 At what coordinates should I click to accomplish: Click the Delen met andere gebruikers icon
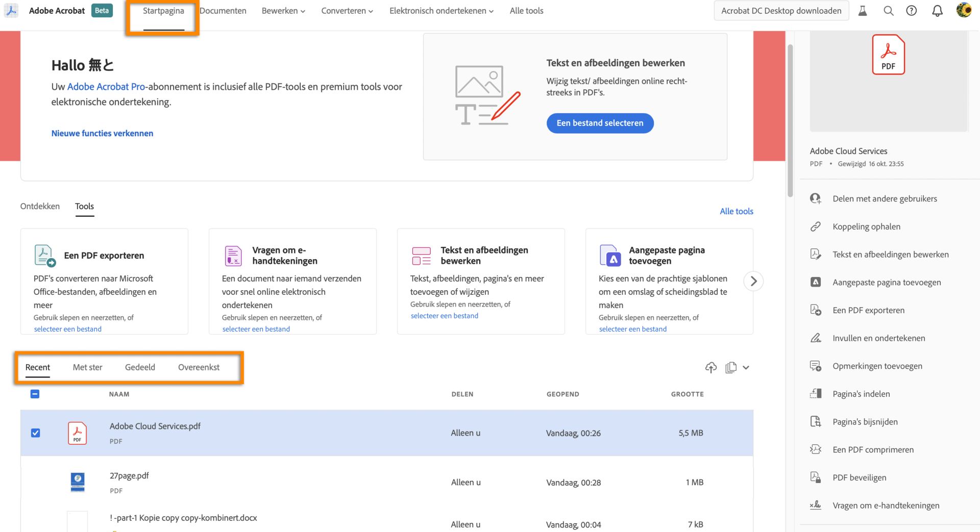click(816, 199)
